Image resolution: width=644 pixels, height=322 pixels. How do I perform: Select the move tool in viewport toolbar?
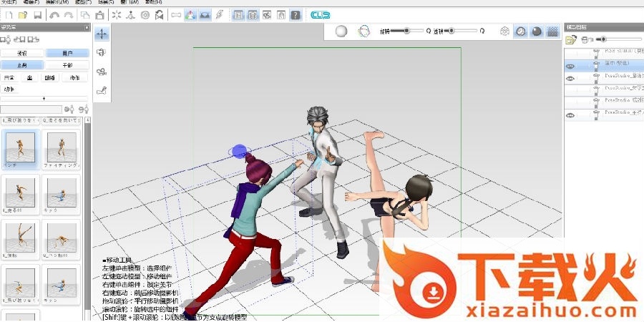[102, 34]
